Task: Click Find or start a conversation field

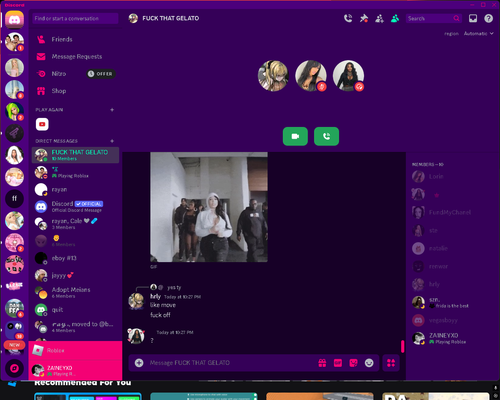Action: pos(75,18)
